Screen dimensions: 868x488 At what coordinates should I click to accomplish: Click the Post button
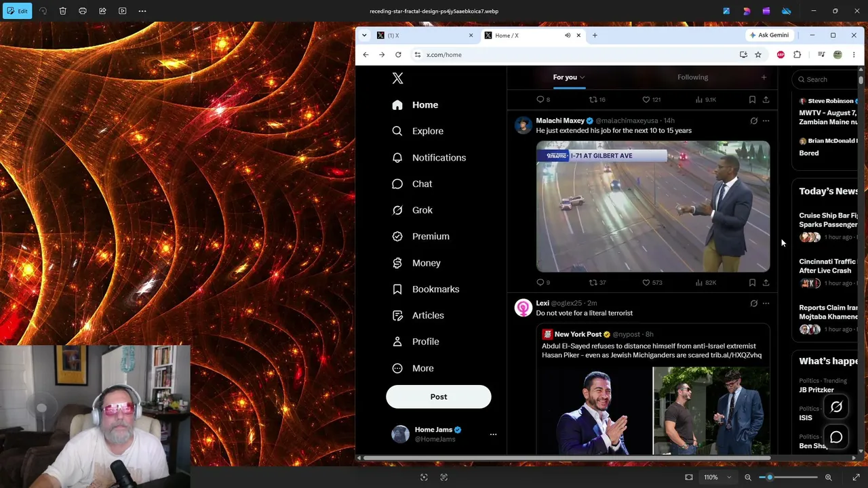tap(439, 396)
